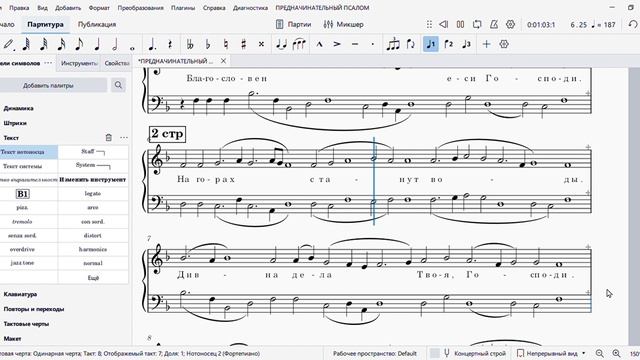
Task: Open note input toolbar customization gear
Action: [x=504, y=44]
